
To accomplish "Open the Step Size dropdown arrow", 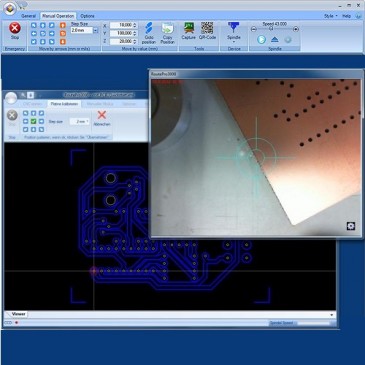I will pos(95,30).
